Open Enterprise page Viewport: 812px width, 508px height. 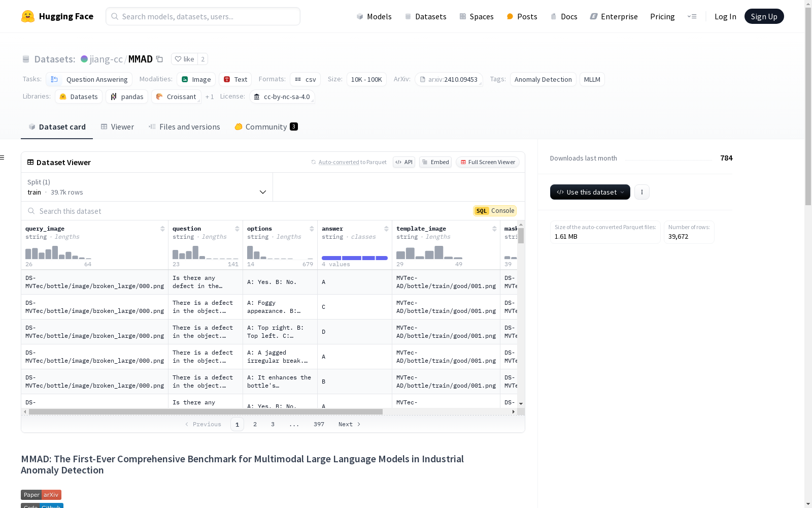coord(614,16)
